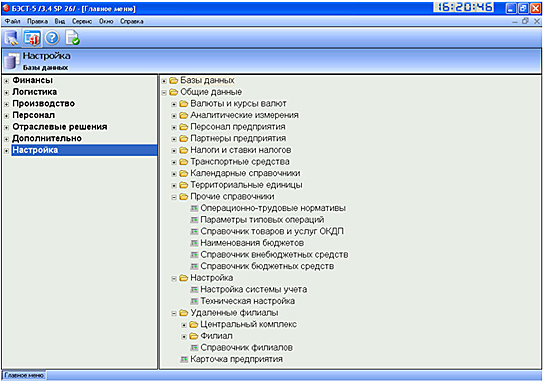Click the first toolbar icon with pencil
This screenshot has width=544, height=381.
pos(11,38)
